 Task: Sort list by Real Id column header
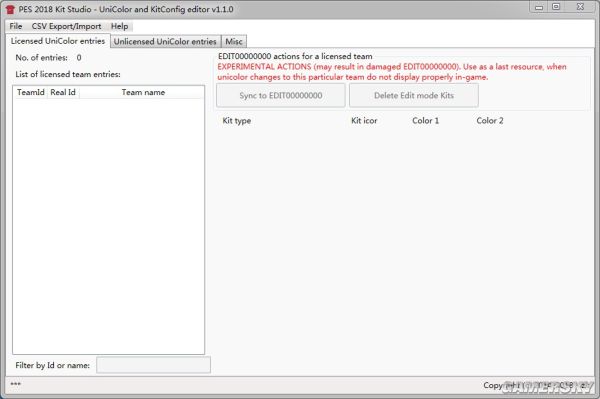pos(63,92)
